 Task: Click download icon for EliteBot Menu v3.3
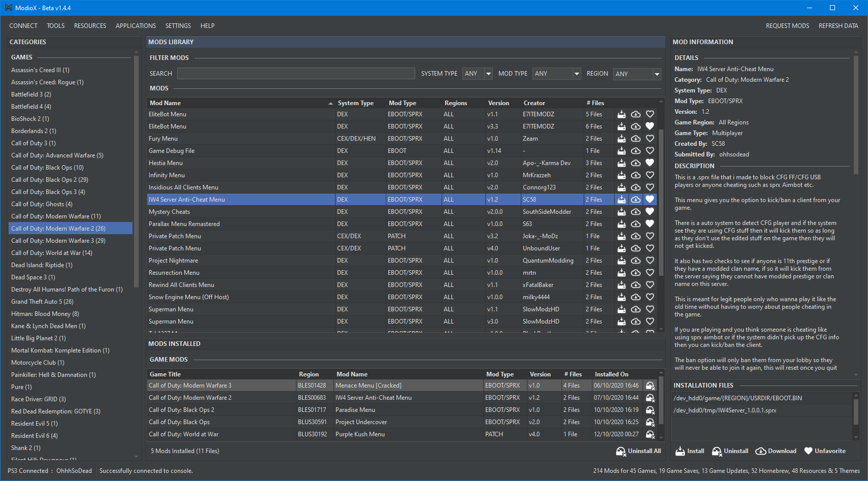pos(636,126)
